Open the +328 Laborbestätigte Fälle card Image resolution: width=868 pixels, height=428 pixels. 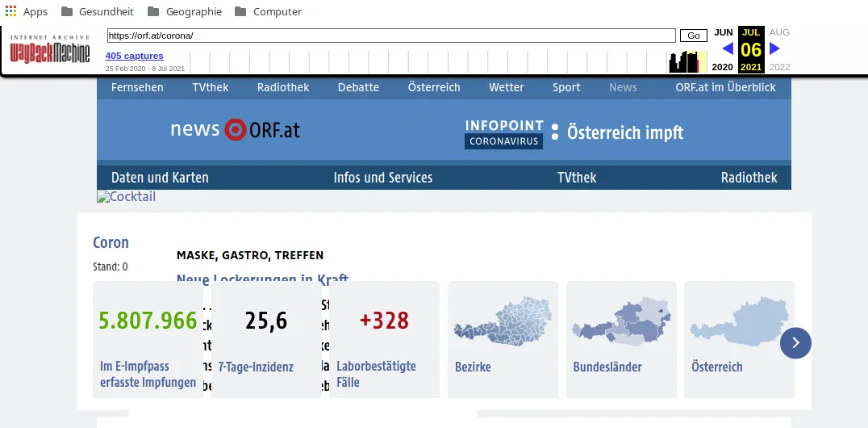(384, 339)
